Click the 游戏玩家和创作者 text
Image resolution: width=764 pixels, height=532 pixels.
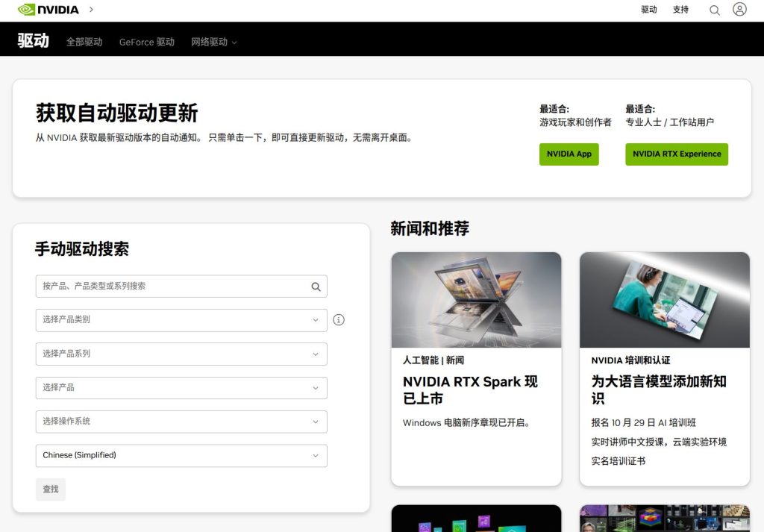pyautogui.click(x=575, y=122)
